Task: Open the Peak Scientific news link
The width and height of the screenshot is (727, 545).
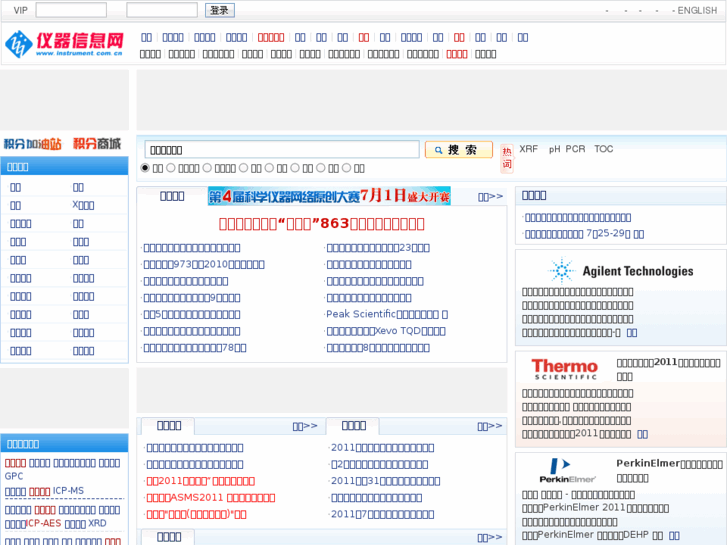Action: (x=387, y=314)
